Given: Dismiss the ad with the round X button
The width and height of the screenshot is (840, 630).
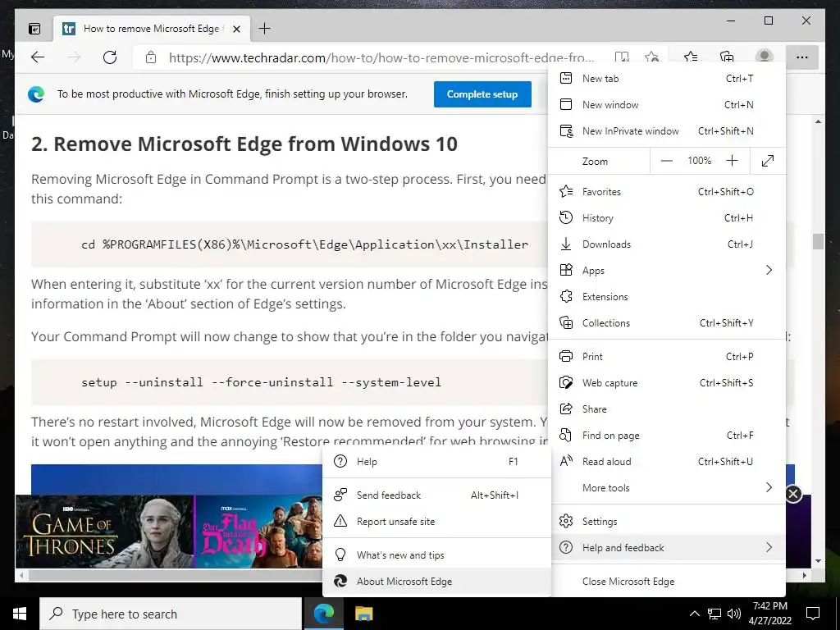Looking at the screenshot, I should (793, 494).
